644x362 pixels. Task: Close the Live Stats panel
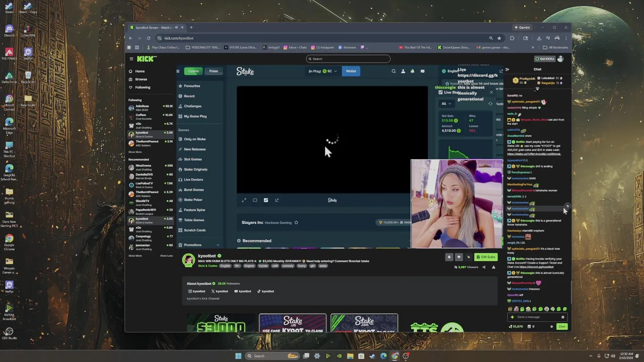click(x=492, y=93)
